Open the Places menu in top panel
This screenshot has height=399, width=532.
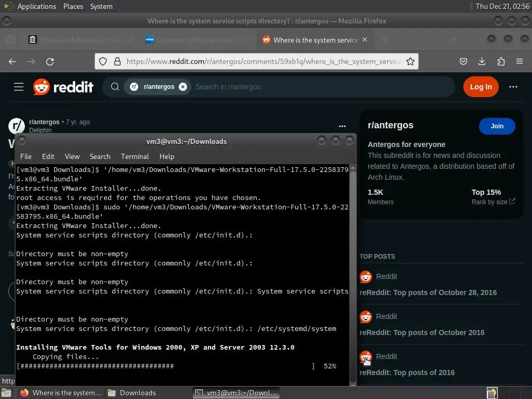tap(73, 6)
